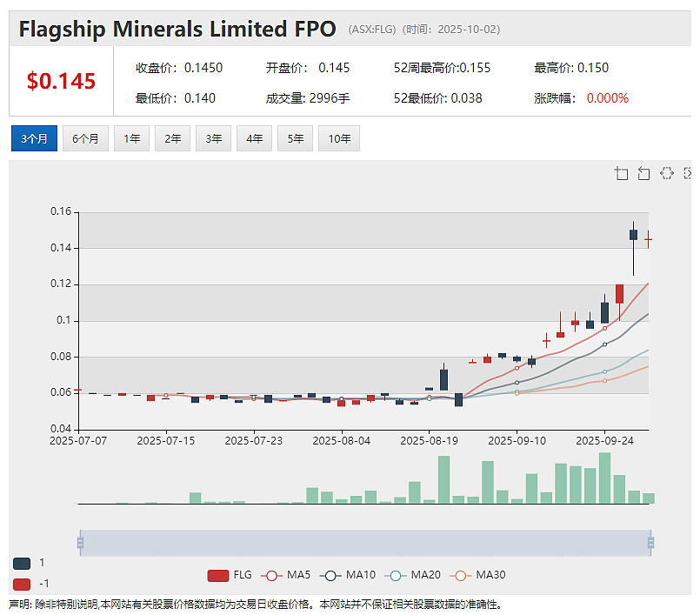The width and height of the screenshot is (700, 615).
Task: Click the 2025-08-04 x-axis label
Action: pyautogui.click(x=342, y=441)
